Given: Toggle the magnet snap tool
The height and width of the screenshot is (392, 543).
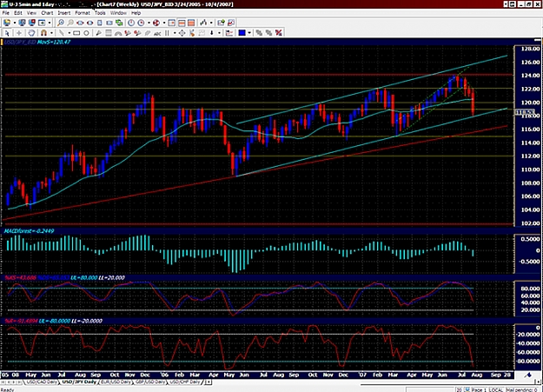Looking at the screenshot, I should (43, 33).
